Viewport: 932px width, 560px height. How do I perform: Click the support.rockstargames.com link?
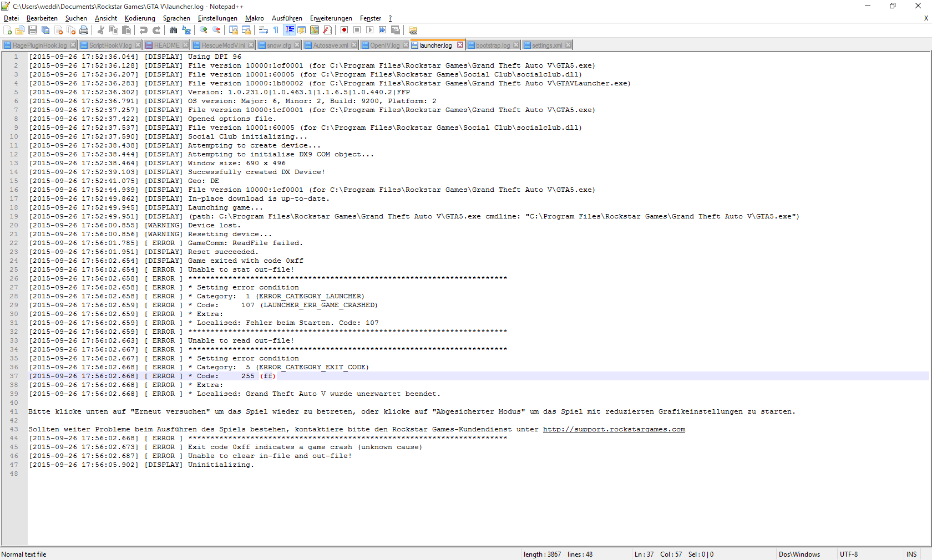(614, 429)
